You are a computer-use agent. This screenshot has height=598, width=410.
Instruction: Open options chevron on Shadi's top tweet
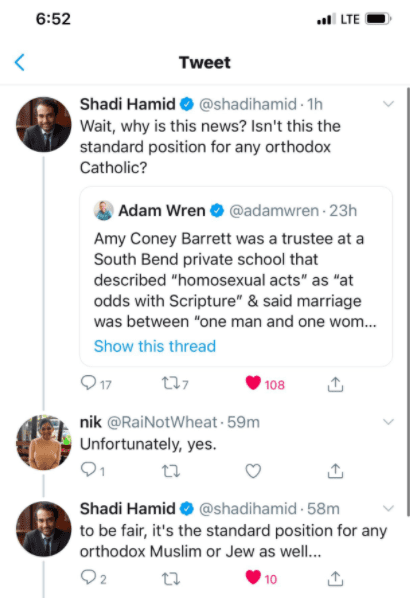[x=388, y=104]
